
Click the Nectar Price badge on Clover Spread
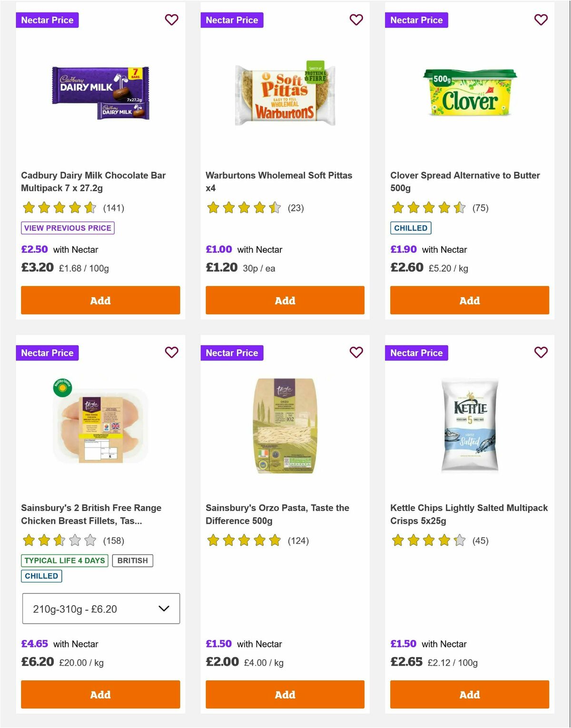(x=416, y=20)
